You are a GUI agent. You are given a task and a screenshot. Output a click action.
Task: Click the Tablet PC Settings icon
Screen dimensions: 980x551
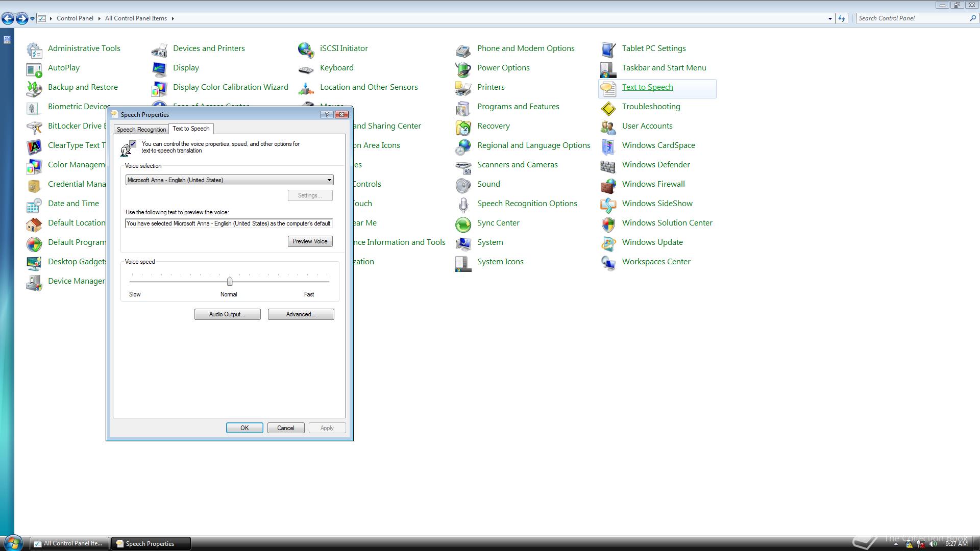pyautogui.click(x=608, y=50)
